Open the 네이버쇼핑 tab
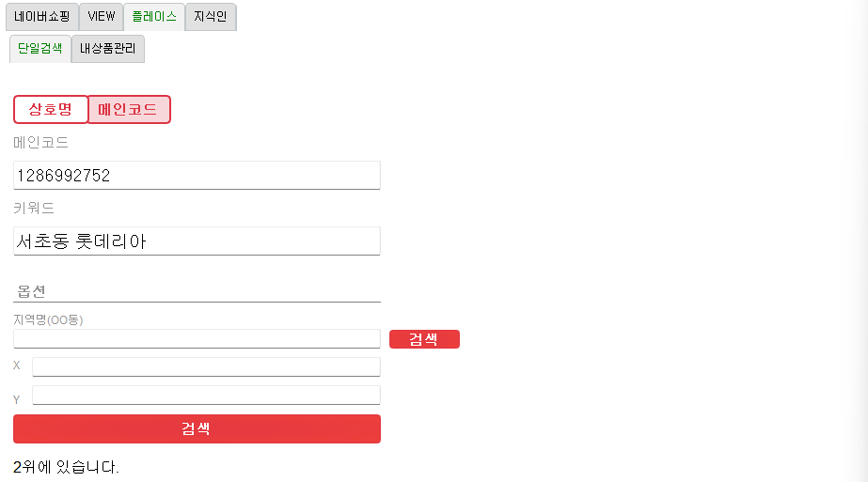This screenshot has height=482, width=868. click(41, 17)
